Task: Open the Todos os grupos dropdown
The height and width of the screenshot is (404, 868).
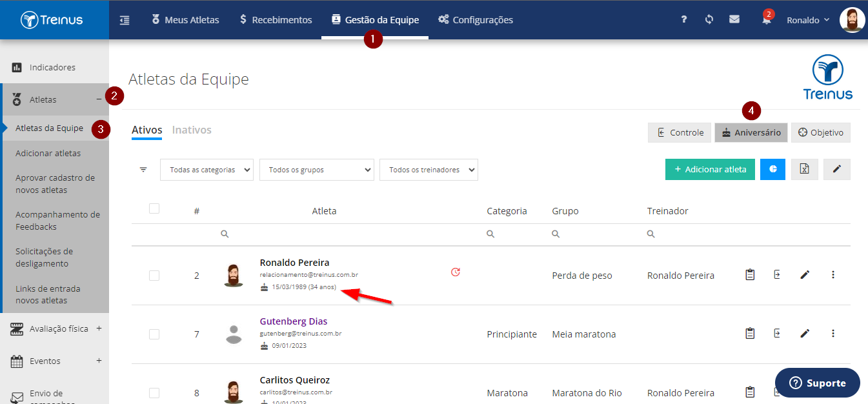Action: coord(317,170)
